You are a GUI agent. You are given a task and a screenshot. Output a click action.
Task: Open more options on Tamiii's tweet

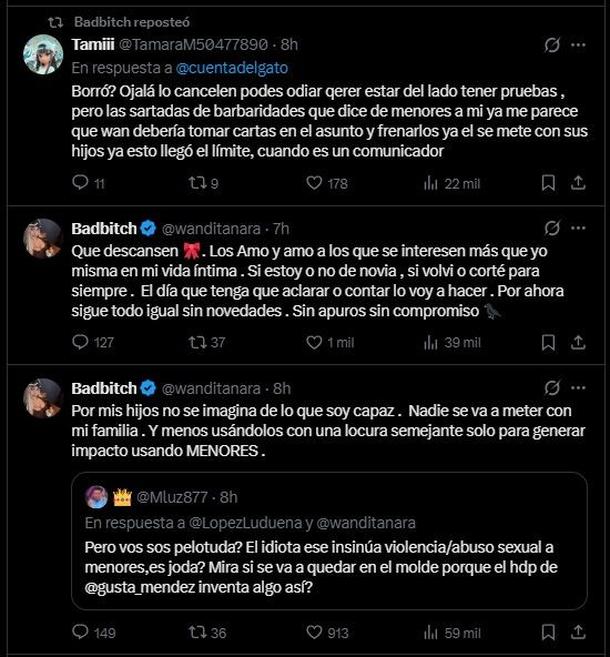pos(578,45)
